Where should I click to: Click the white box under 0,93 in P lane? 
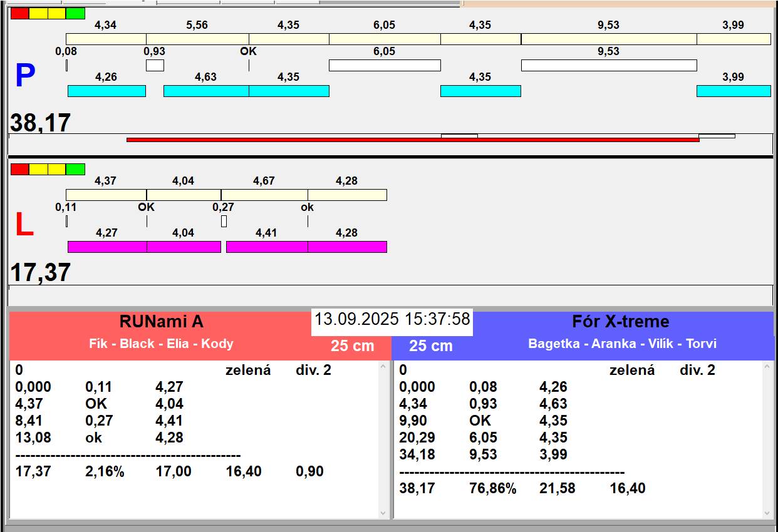coord(155,65)
